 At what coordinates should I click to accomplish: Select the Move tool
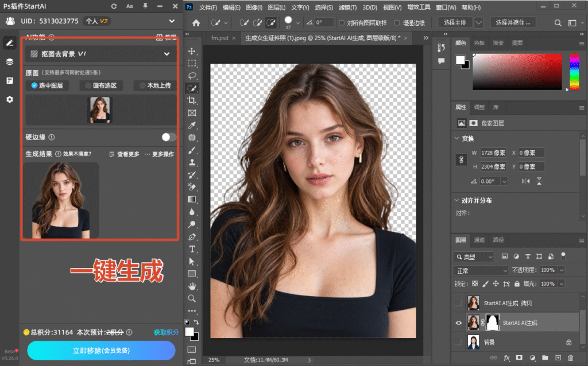192,51
